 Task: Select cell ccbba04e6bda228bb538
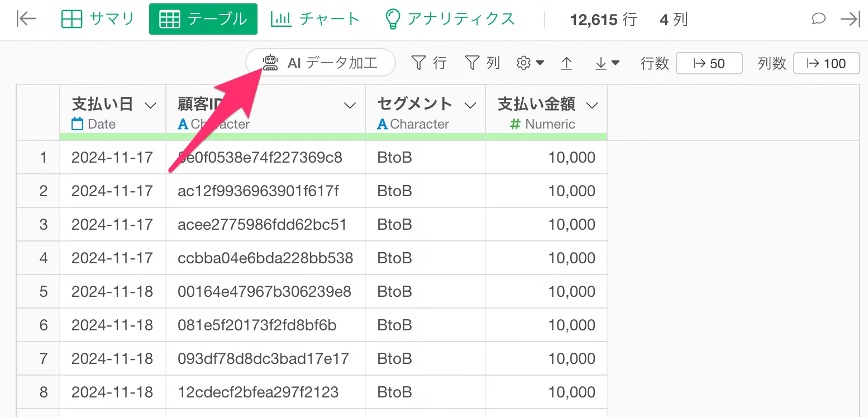[x=265, y=258]
